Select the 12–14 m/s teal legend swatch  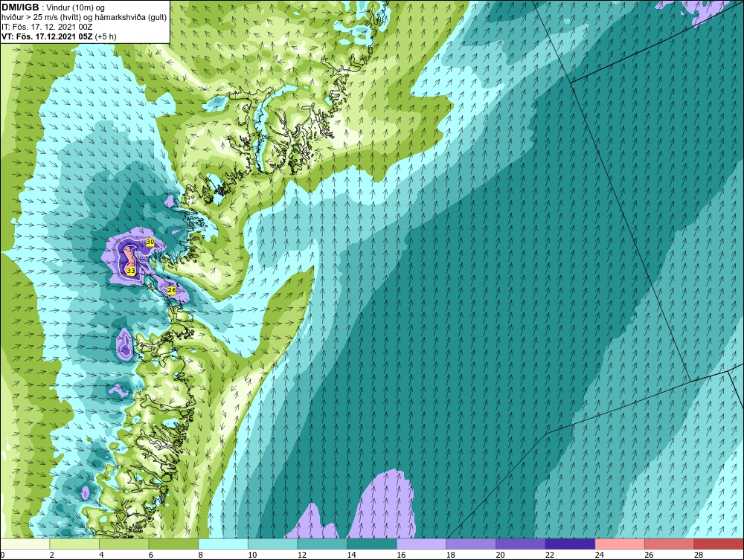click(x=322, y=544)
